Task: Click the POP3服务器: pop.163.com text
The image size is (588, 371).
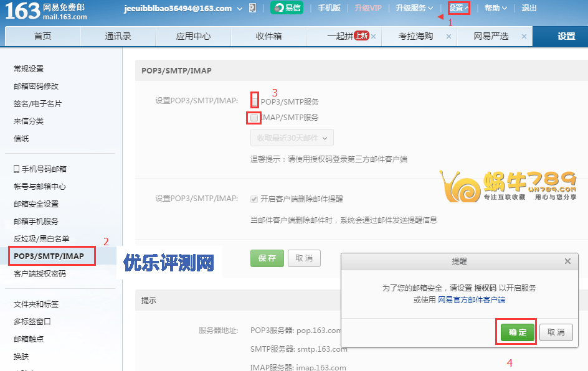Action: [x=296, y=331]
